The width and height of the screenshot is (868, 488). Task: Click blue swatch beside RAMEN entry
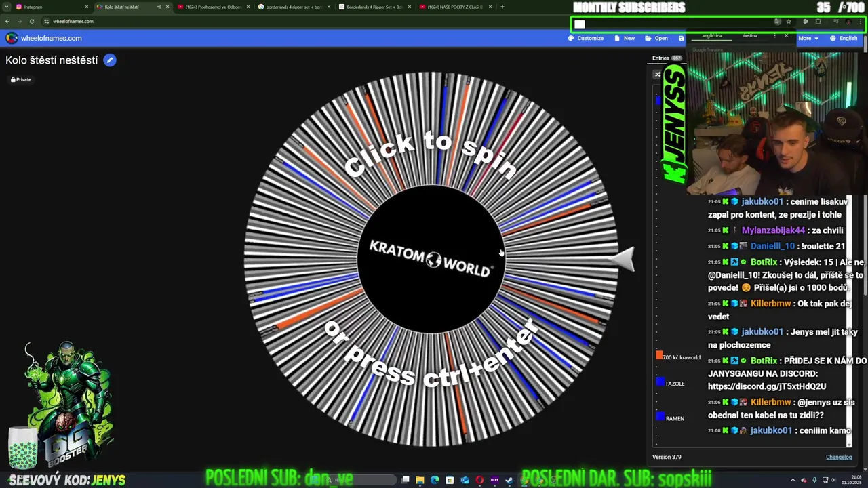(660, 416)
